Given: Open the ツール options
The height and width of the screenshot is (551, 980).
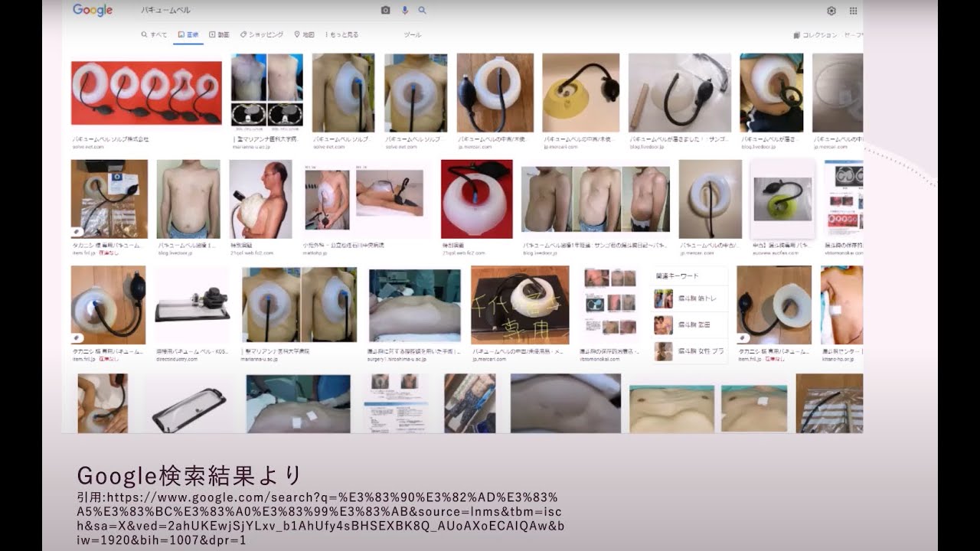Looking at the screenshot, I should 413,35.
